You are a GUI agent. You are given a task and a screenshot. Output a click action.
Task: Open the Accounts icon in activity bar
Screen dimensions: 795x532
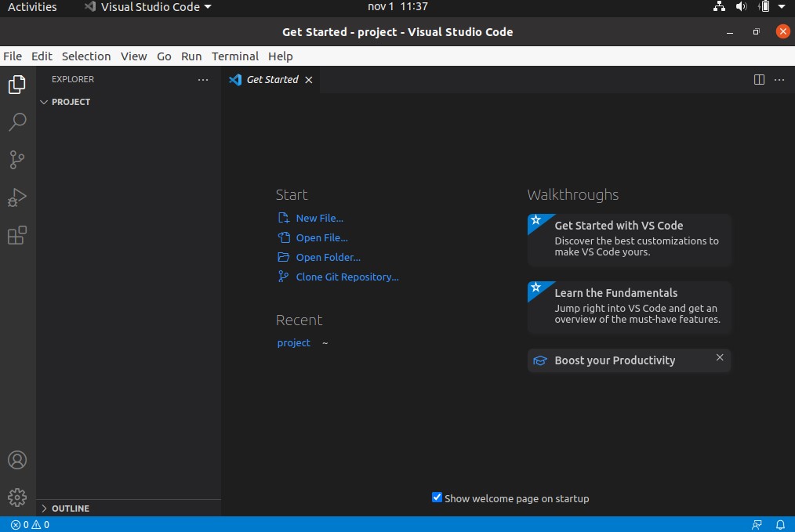(x=17, y=460)
